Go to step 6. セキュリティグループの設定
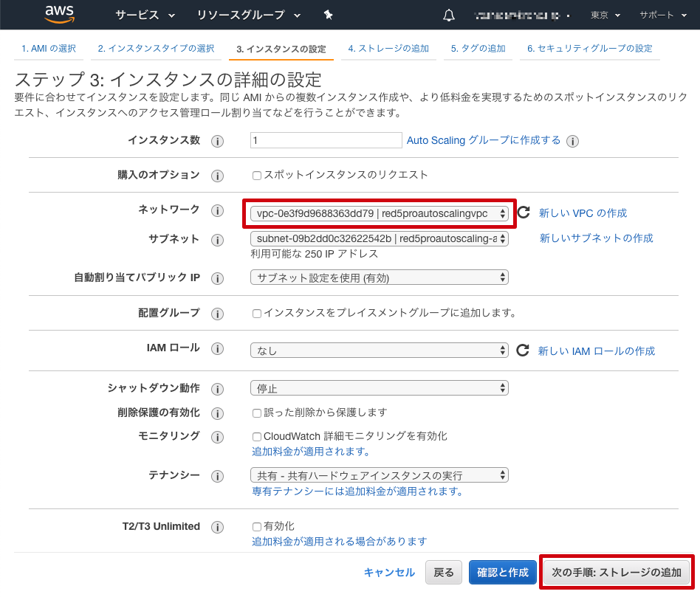This screenshot has width=700, height=597. point(590,48)
